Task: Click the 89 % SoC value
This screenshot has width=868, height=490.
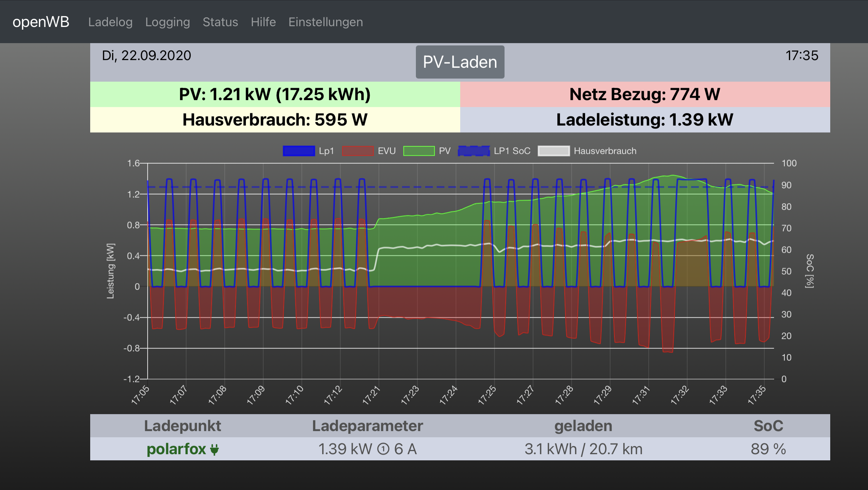Action: [768, 449]
